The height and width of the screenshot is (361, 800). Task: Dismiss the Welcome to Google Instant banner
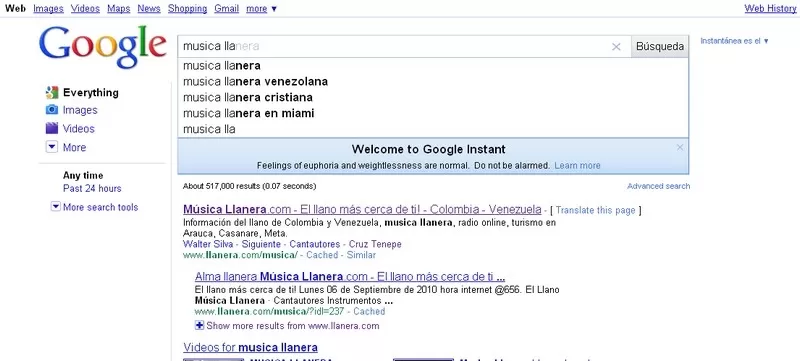(680, 147)
